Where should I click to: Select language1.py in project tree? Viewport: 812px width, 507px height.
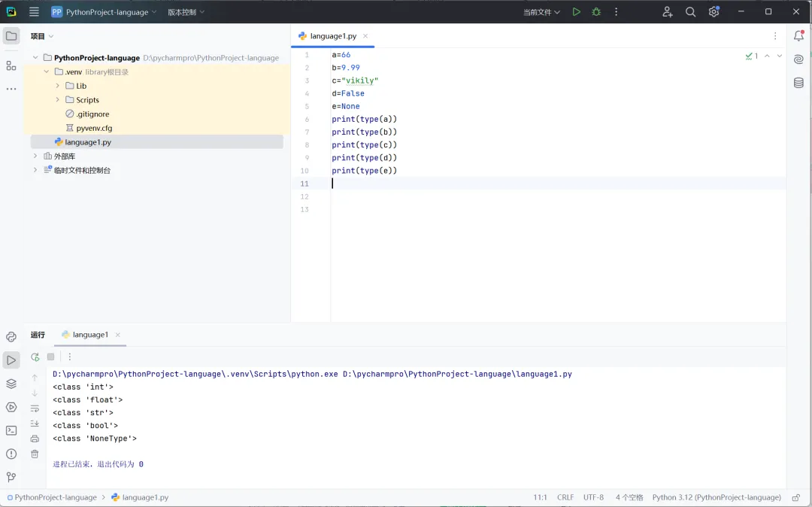157,142
